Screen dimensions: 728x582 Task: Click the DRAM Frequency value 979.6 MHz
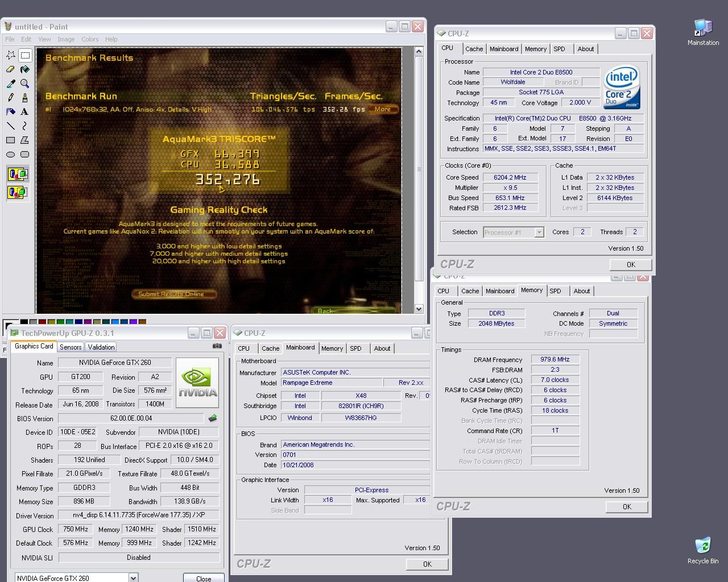555,359
